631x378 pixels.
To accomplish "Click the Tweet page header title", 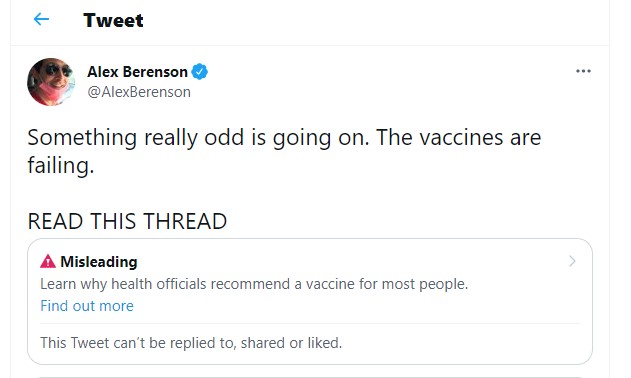I will tap(113, 20).
